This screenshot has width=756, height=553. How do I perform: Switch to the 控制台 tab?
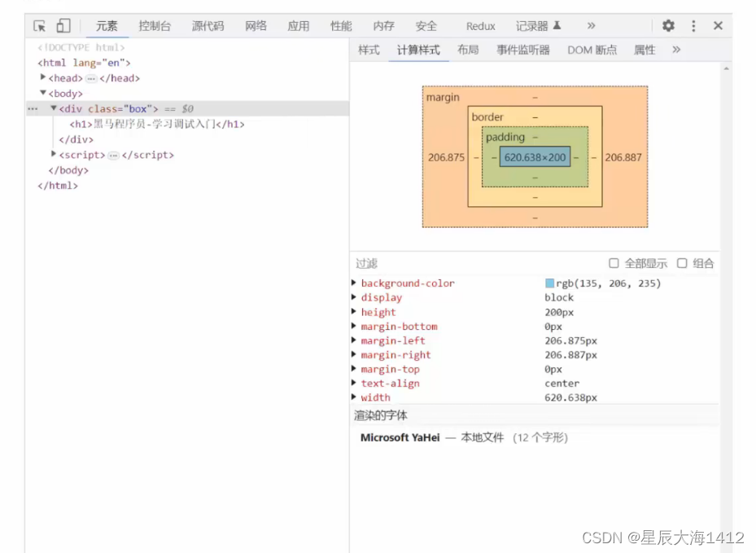(155, 26)
